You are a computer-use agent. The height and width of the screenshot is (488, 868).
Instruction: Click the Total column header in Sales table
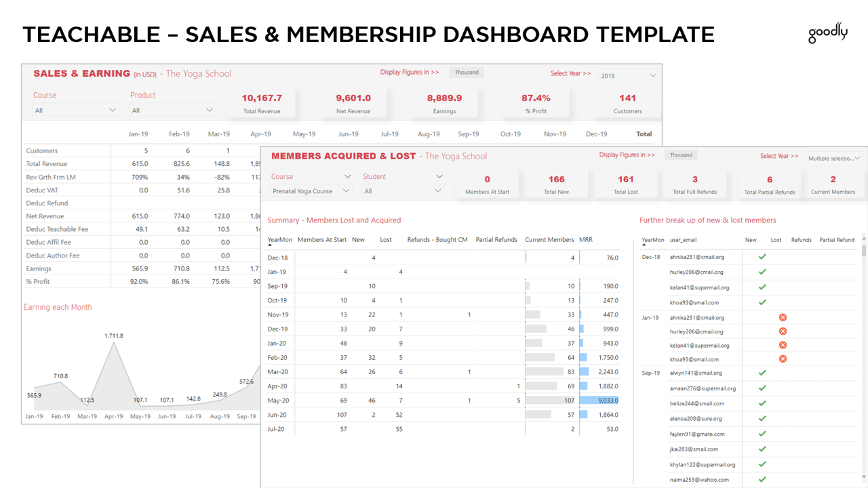(644, 134)
